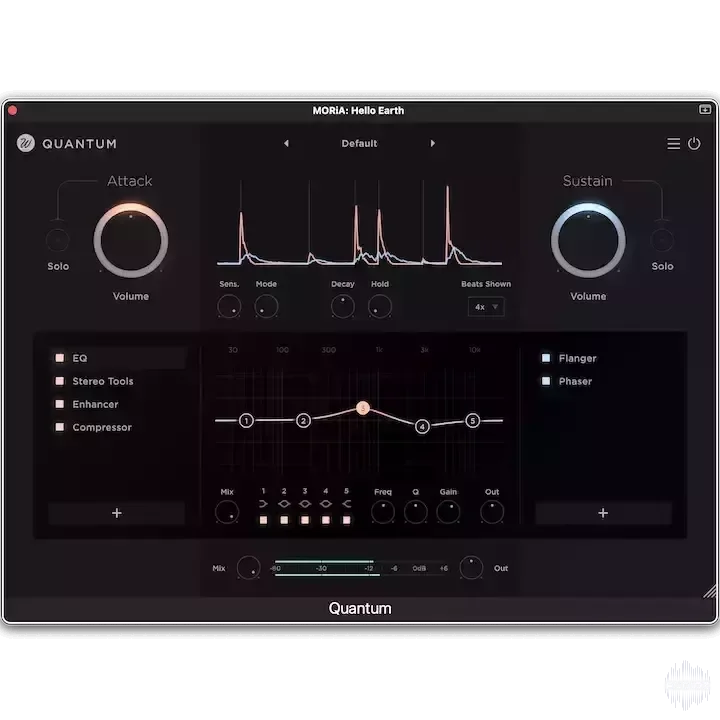Image resolution: width=720 pixels, height=720 pixels.
Task: Click the window resize grip corner
Action: coord(709,591)
